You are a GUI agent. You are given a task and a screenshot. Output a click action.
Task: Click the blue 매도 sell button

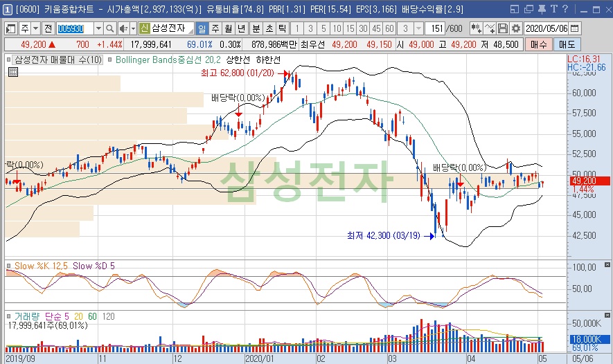567,44
